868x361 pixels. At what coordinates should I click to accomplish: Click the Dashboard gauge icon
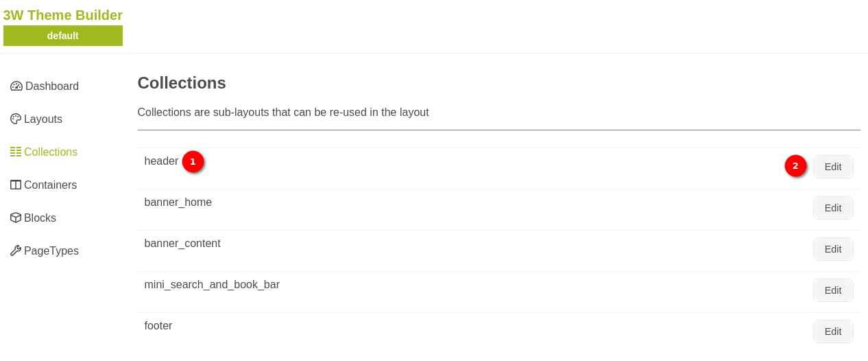[16, 86]
